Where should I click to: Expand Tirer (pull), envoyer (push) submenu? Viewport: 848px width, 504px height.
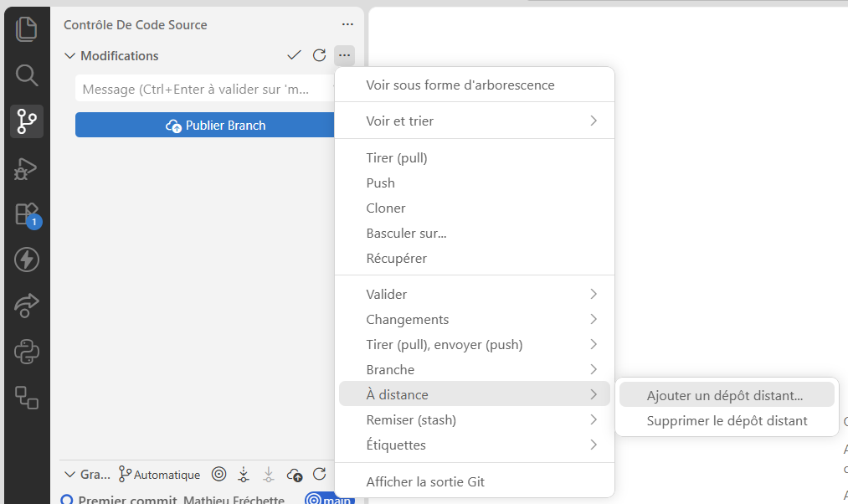(x=475, y=344)
